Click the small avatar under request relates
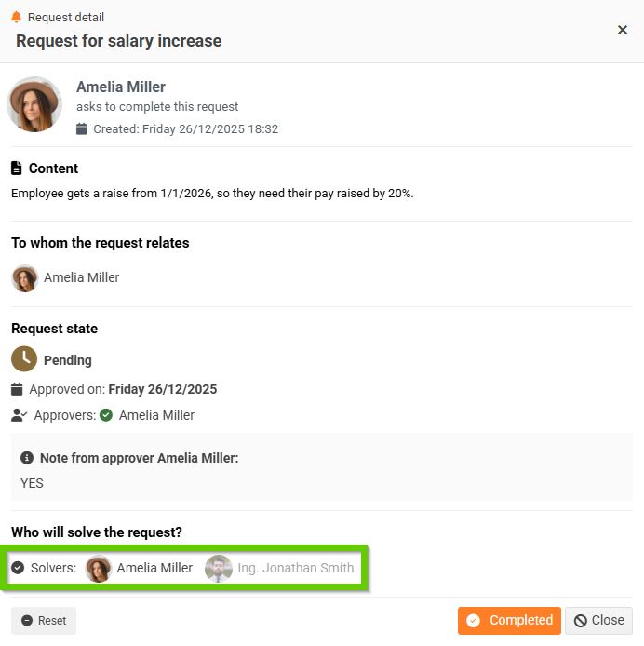644x646 pixels. coord(24,277)
